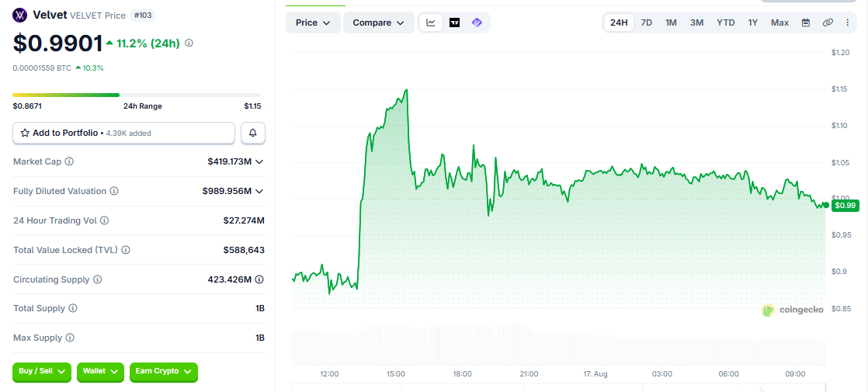Open info icon next to 24h change
This screenshot has height=392, width=868.
tap(189, 43)
